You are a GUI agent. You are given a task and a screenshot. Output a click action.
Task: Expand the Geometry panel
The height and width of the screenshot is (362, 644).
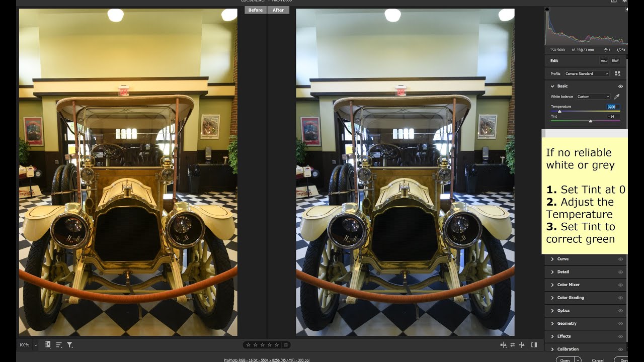pos(552,323)
